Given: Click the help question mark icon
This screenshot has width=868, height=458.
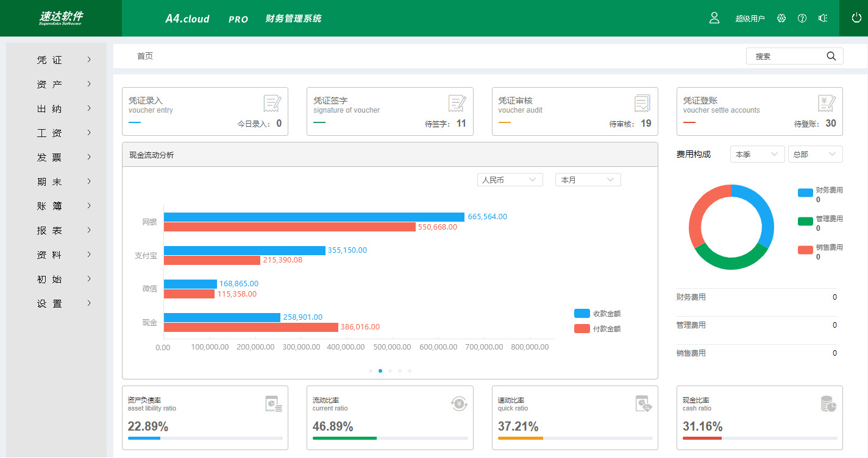Looking at the screenshot, I should 802,18.
